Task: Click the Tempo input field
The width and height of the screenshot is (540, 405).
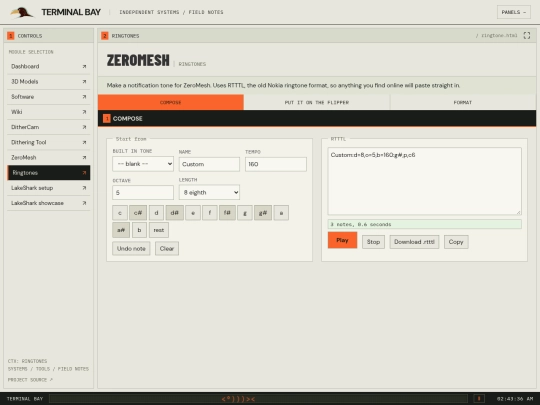Action: pos(276,164)
